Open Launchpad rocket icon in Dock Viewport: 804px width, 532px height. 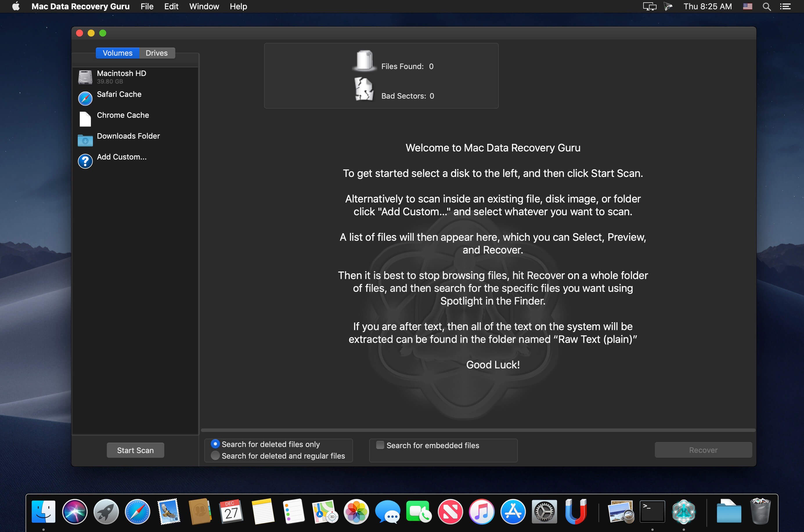coord(106,512)
